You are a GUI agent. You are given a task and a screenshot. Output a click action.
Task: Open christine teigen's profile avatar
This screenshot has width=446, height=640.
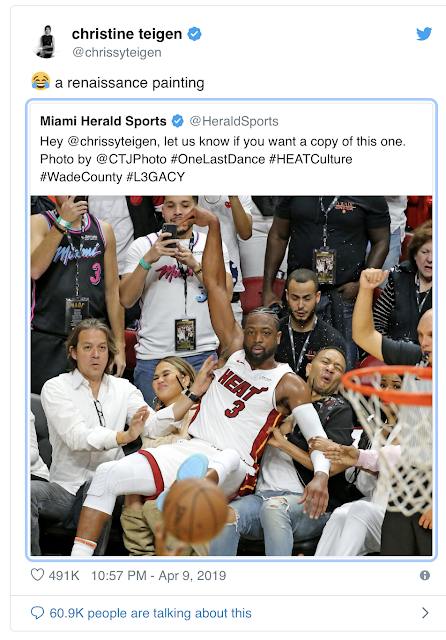click(x=46, y=41)
